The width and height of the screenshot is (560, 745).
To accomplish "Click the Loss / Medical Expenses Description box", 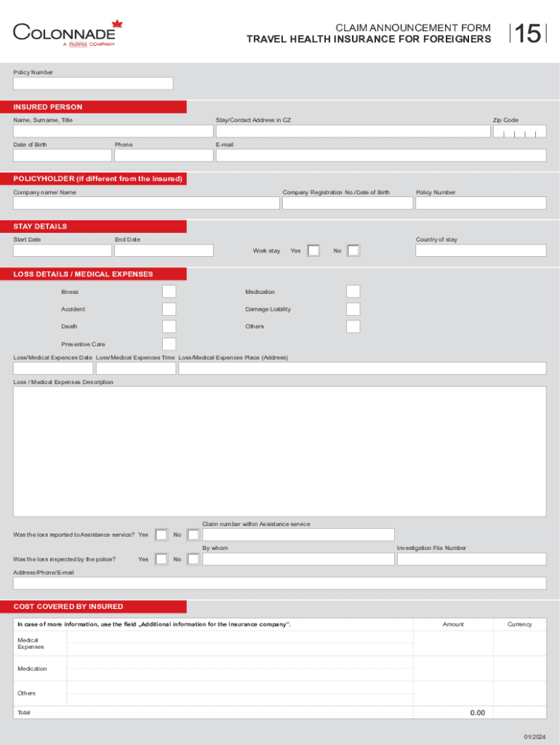I will [279, 451].
